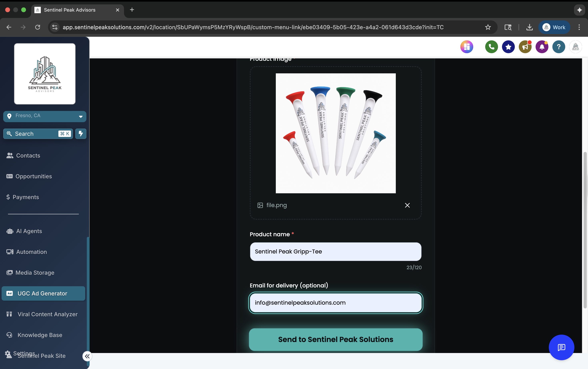The width and height of the screenshot is (588, 369).
Task: Open the megaphone announcements icon with red badge
Action: [525, 47]
